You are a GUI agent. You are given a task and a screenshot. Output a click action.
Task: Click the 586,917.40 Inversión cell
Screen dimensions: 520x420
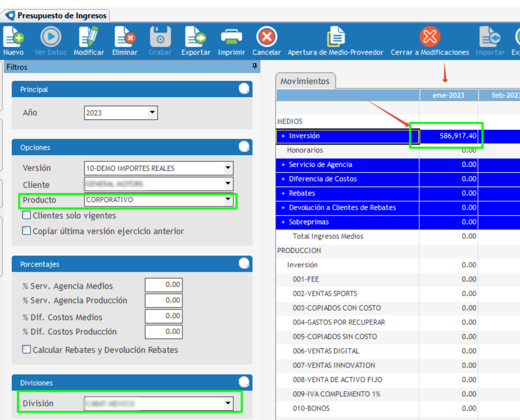[448, 136]
